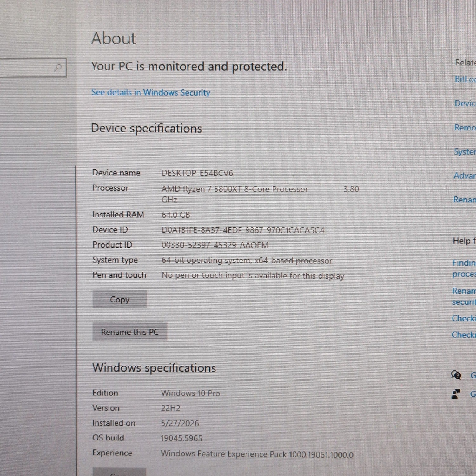Click the Rename this PC button
This screenshot has height=476, width=476.
point(130,332)
